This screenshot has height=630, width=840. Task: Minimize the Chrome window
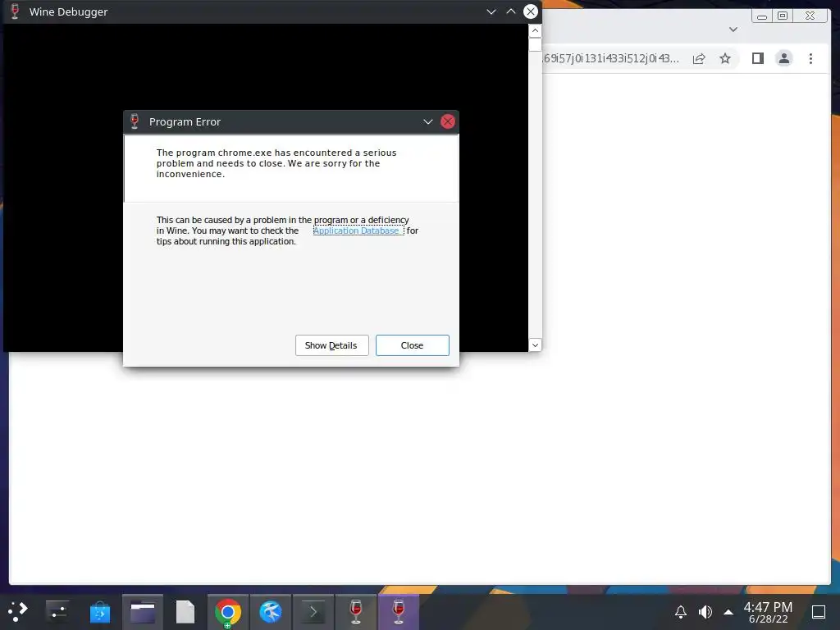point(761,16)
